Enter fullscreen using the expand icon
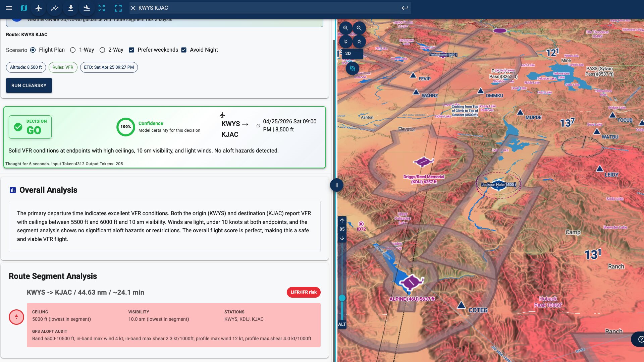 (x=102, y=8)
